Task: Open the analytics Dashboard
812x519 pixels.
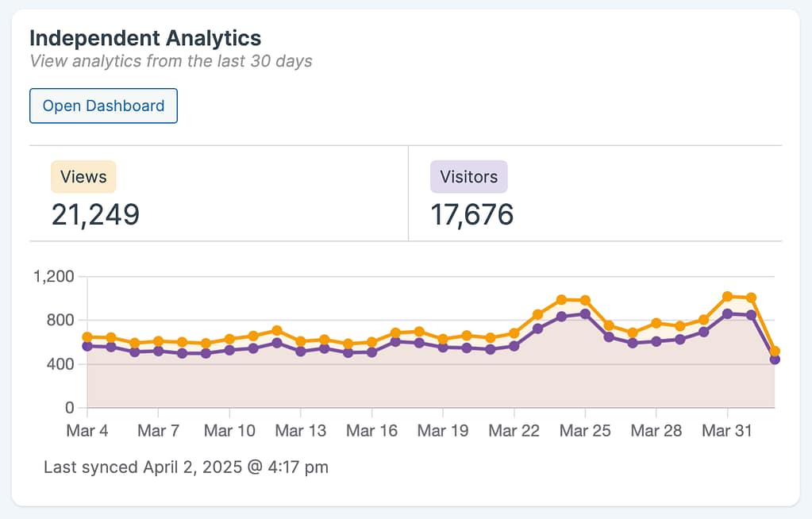Action: pyautogui.click(x=103, y=106)
